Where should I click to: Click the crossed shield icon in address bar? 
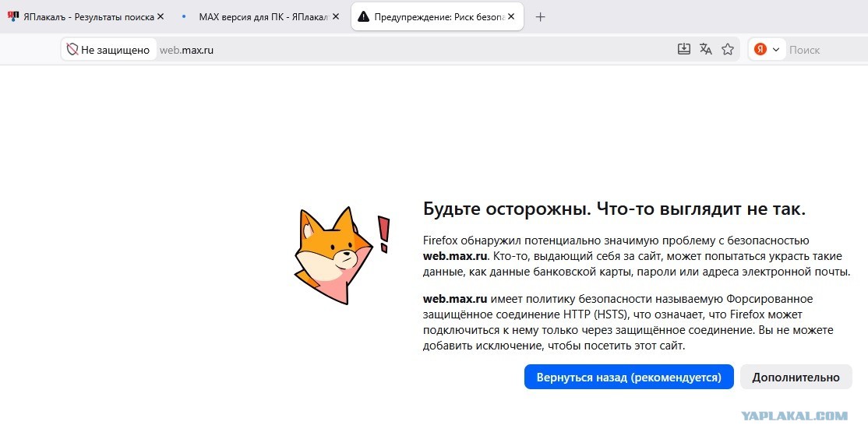pyautogui.click(x=72, y=50)
